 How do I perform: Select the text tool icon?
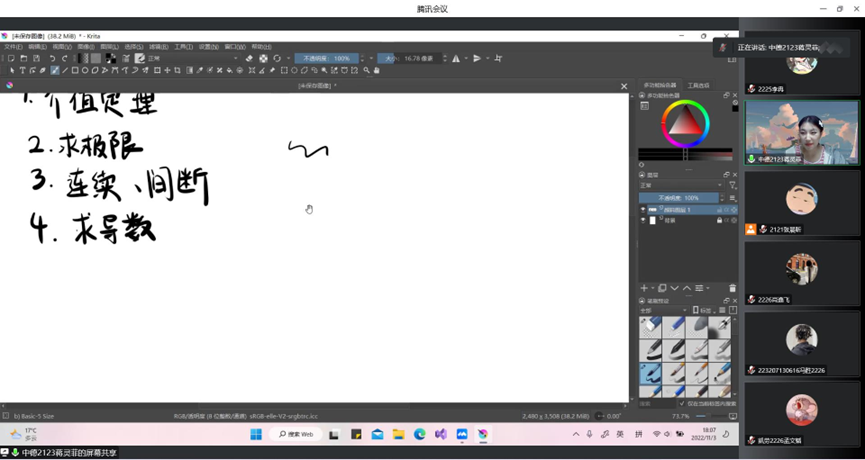click(22, 71)
